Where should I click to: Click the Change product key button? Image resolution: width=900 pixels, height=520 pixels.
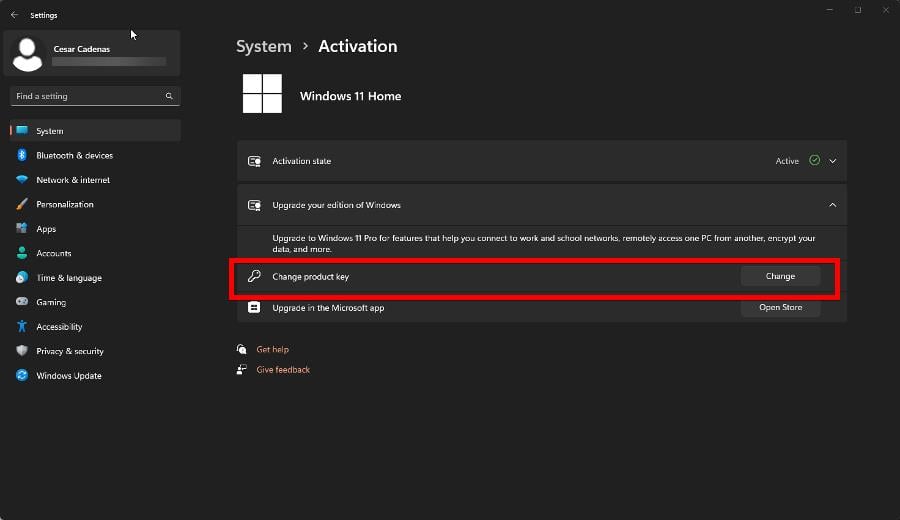780,276
